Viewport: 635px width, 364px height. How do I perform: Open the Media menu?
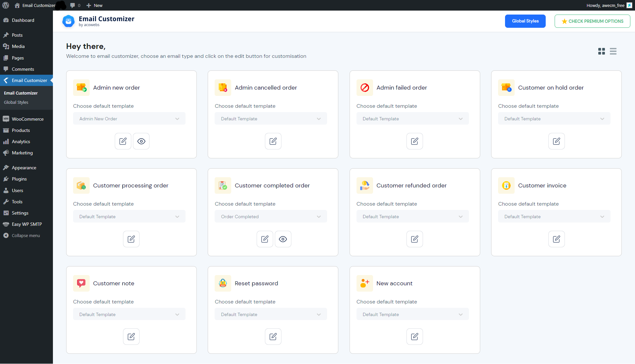26,46
